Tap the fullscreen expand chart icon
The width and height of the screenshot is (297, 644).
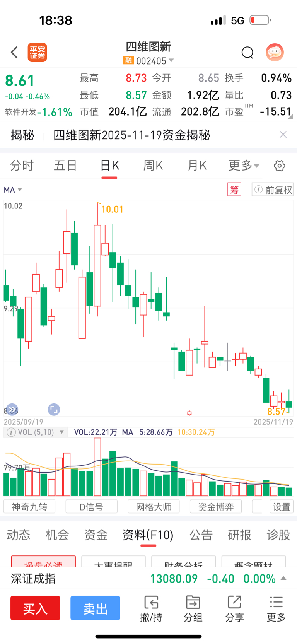54,409
